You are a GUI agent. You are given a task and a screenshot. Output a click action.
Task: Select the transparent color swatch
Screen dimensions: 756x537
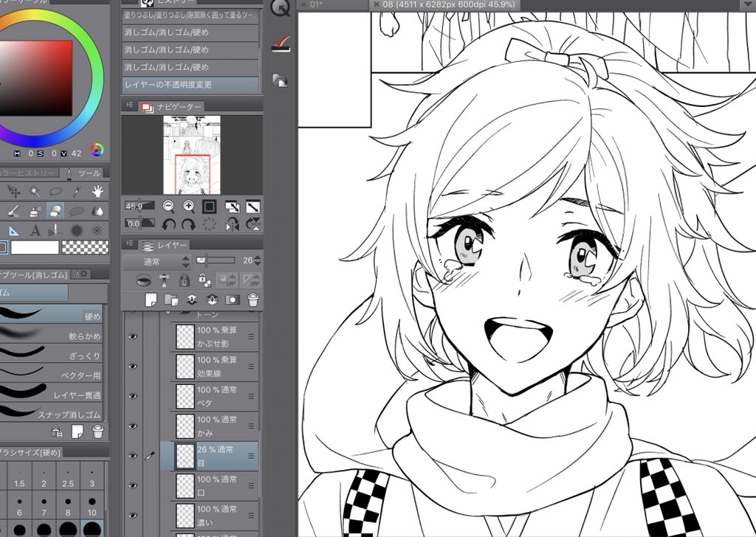(86, 248)
